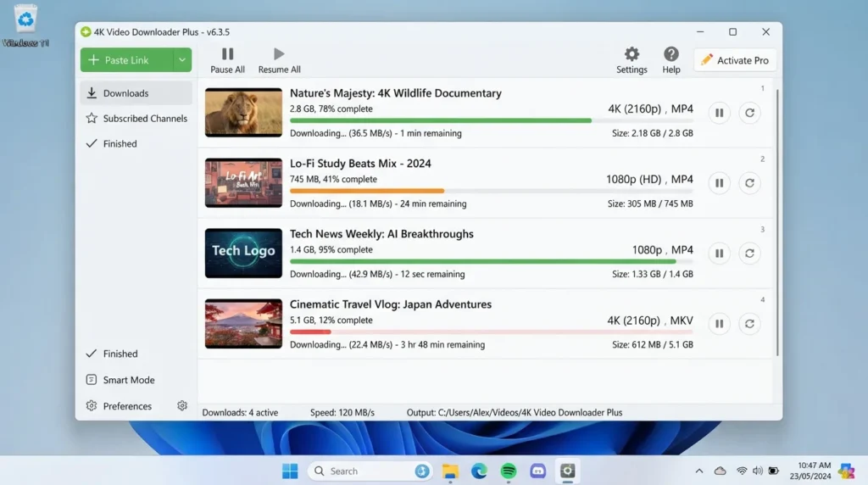Screen dimensions: 868x485
Task: Click "Speed: 120 MB/s" in status bar
Action: (x=342, y=412)
